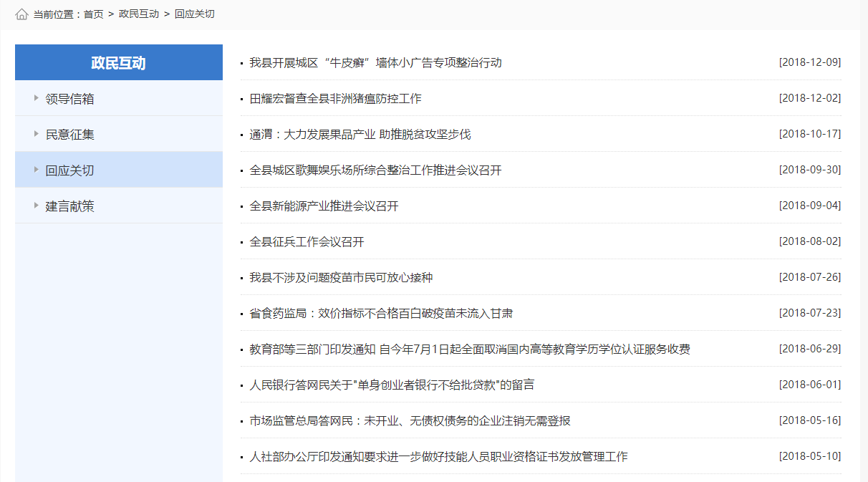Click 政民互动 breadcrumb link
This screenshot has height=482, width=868.
[138, 14]
